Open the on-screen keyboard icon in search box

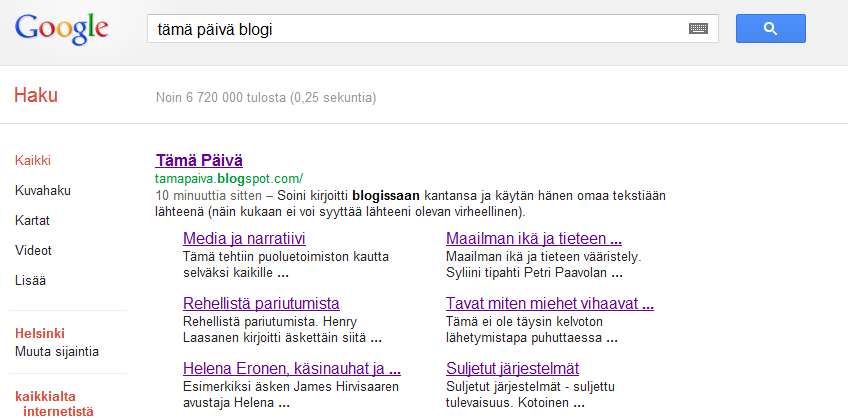click(698, 29)
